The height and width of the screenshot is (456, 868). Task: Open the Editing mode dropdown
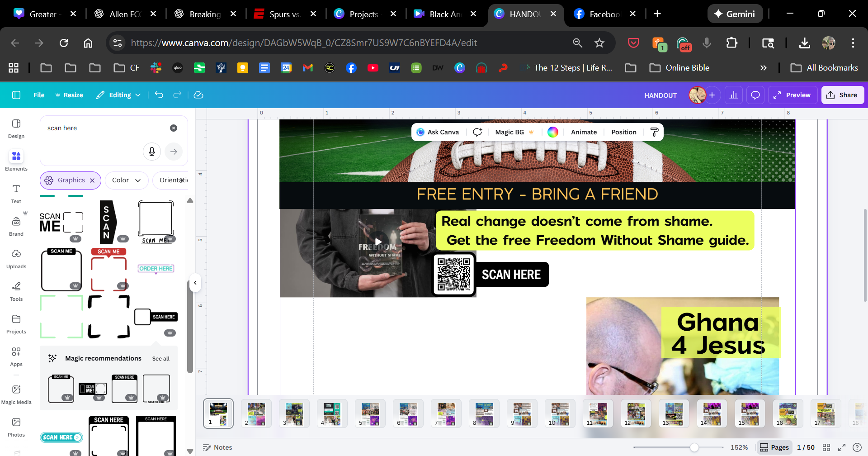coord(119,95)
